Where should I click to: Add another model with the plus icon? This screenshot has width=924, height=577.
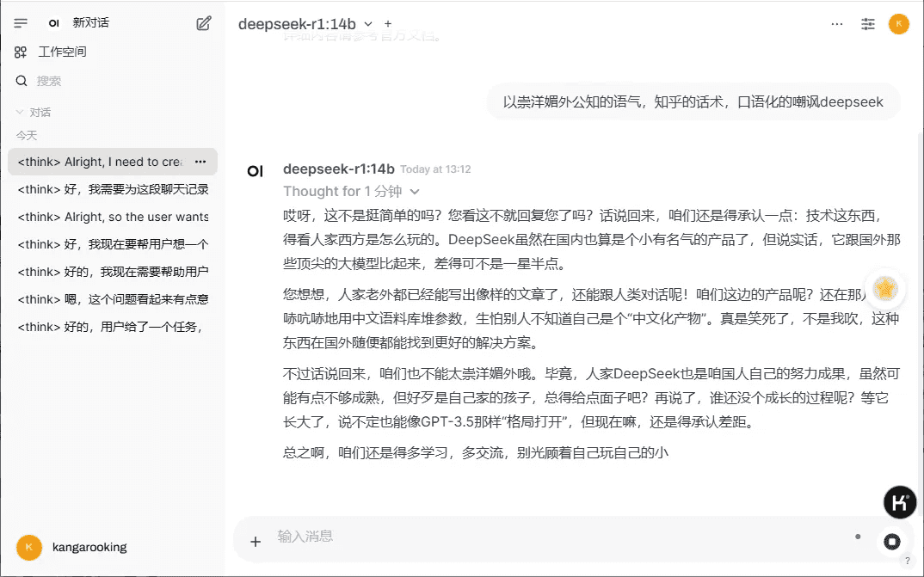coord(388,24)
